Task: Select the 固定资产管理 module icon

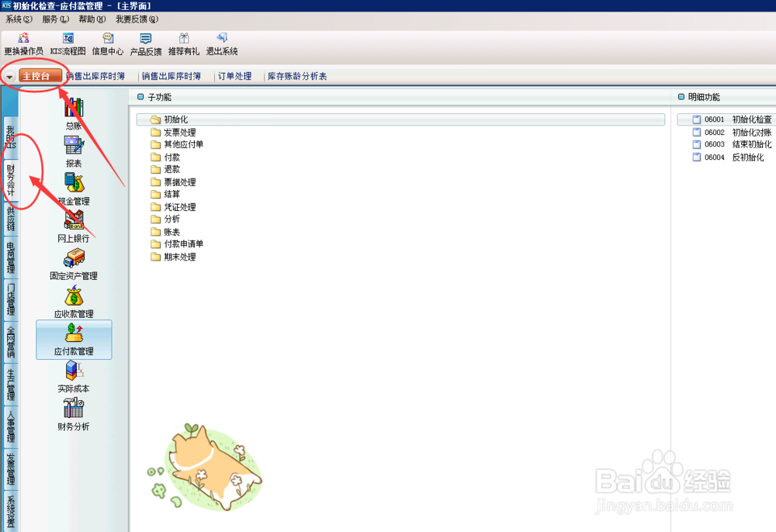Action: pyautogui.click(x=74, y=264)
